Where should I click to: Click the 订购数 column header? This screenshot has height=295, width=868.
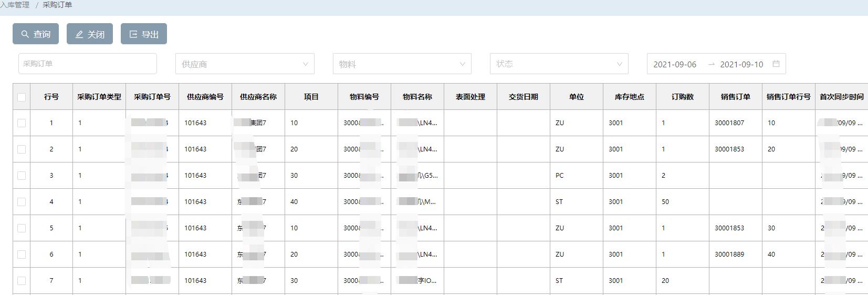click(x=682, y=97)
